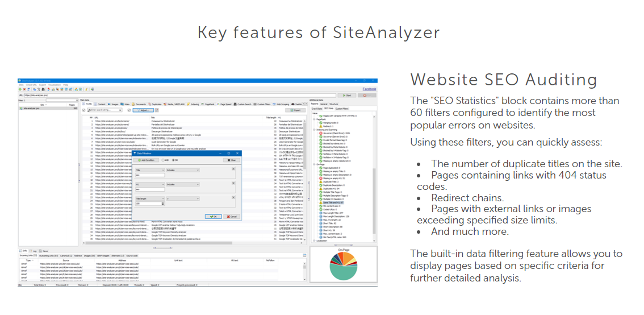644x315 pixels.
Task: Click the Title length value stepper
Action: [x=162, y=204]
